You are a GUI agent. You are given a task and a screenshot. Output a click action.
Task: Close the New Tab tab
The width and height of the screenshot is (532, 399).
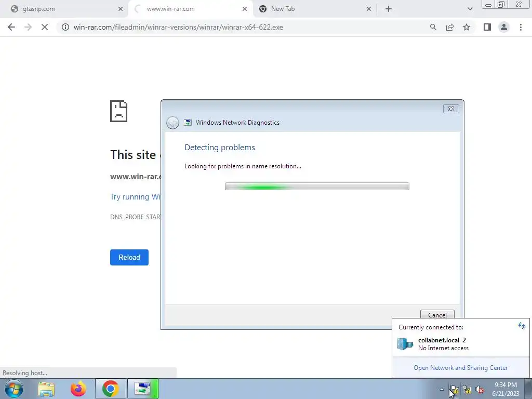[x=369, y=9]
